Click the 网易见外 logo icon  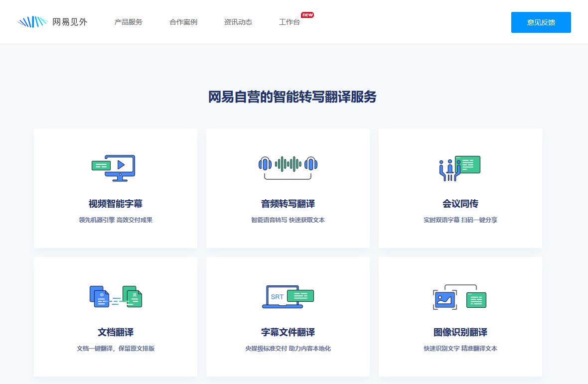[32, 22]
